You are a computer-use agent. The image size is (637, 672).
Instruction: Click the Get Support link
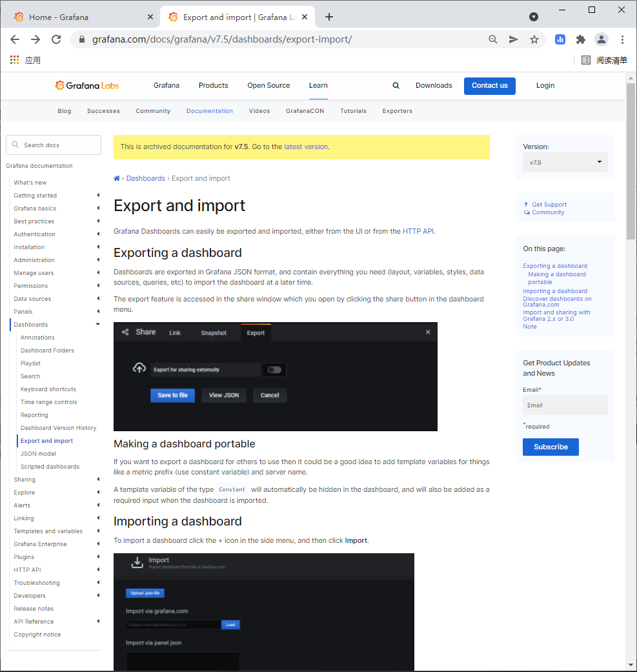point(549,205)
